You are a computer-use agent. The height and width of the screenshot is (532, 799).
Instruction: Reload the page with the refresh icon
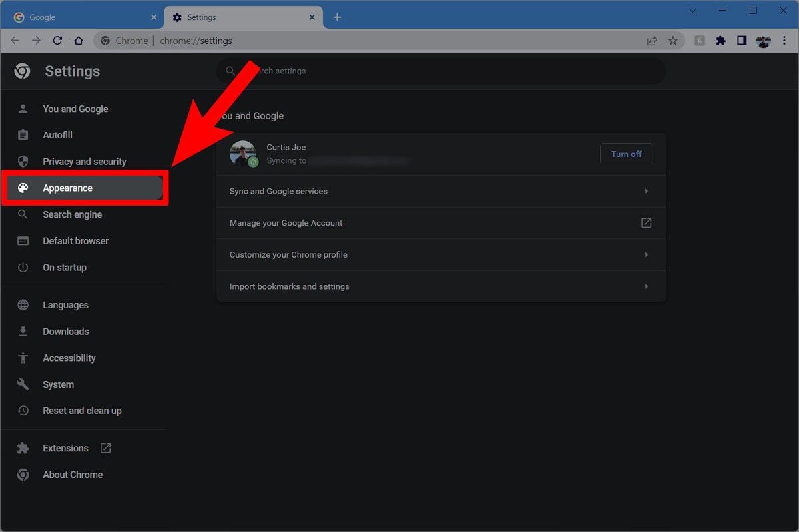pyautogui.click(x=57, y=41)
